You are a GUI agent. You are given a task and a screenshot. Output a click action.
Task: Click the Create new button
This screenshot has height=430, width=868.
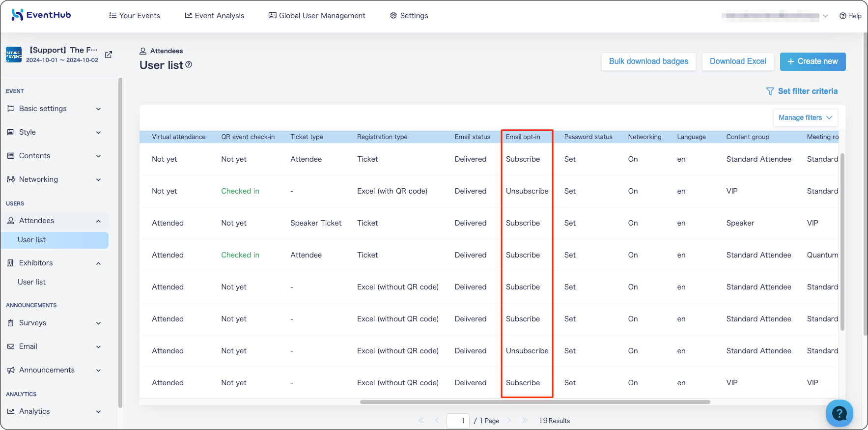812,61
